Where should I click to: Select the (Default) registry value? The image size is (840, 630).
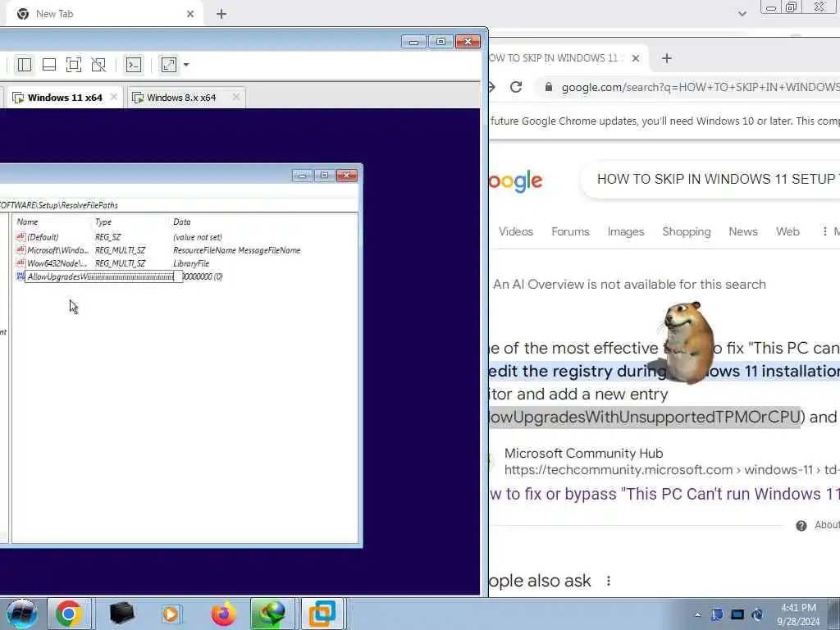(43, 237)
